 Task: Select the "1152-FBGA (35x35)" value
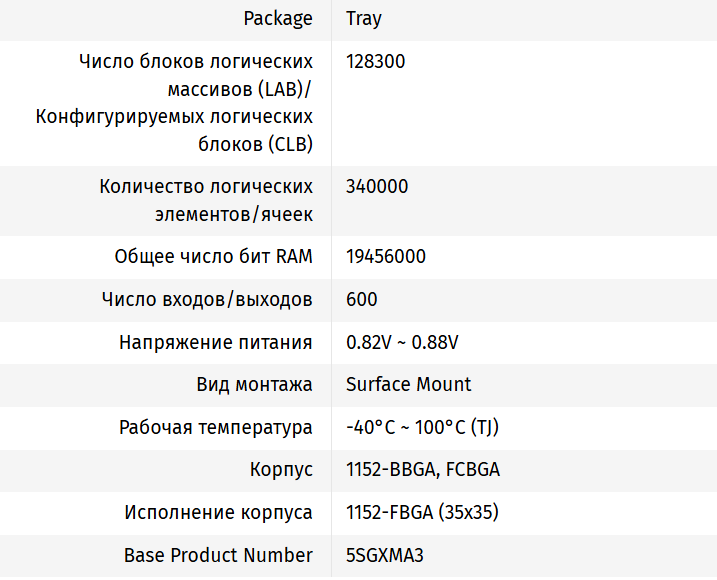coord(422,513)
